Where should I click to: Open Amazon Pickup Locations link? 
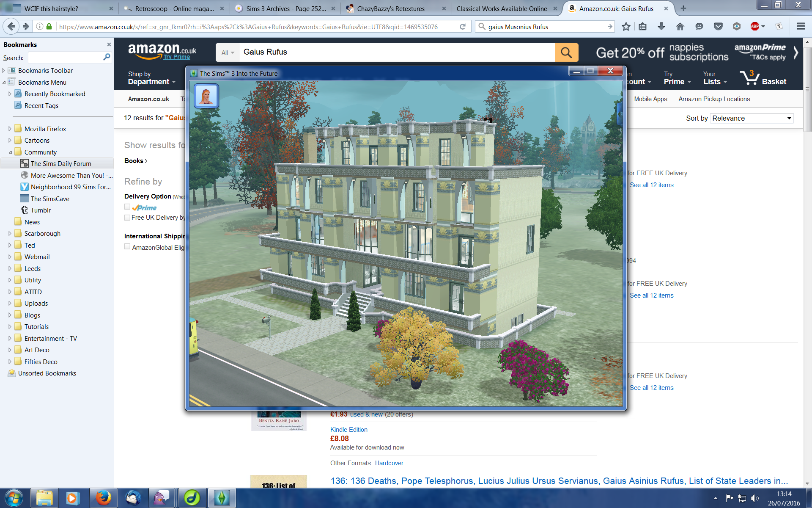[x=714, y=99]
